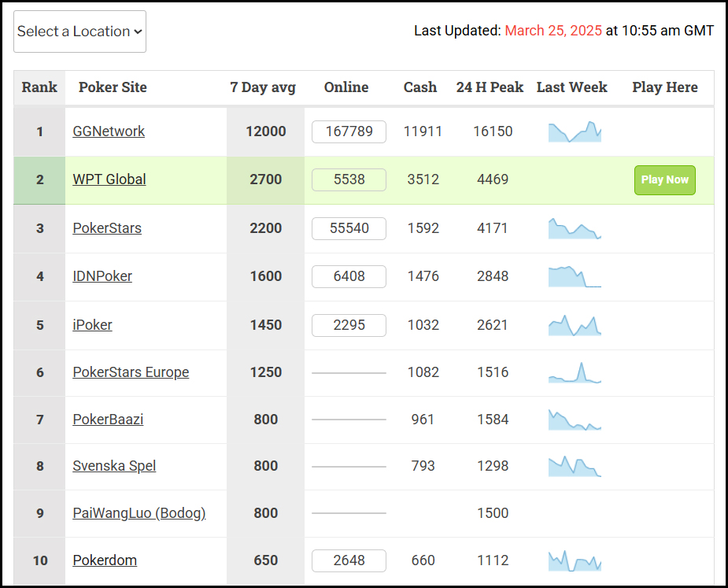
Task: Click the 24 H Peak column header
Action: point(490,87)
